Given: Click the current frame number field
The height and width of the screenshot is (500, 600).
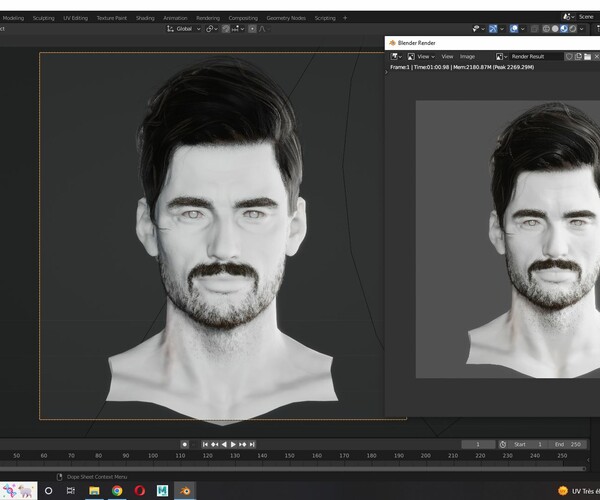Looking at the screenshot, I should pos(478,445).
